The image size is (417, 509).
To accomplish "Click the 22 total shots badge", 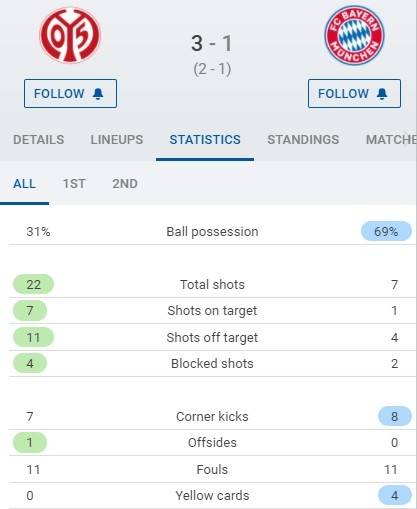I will (x=33, y=284).
